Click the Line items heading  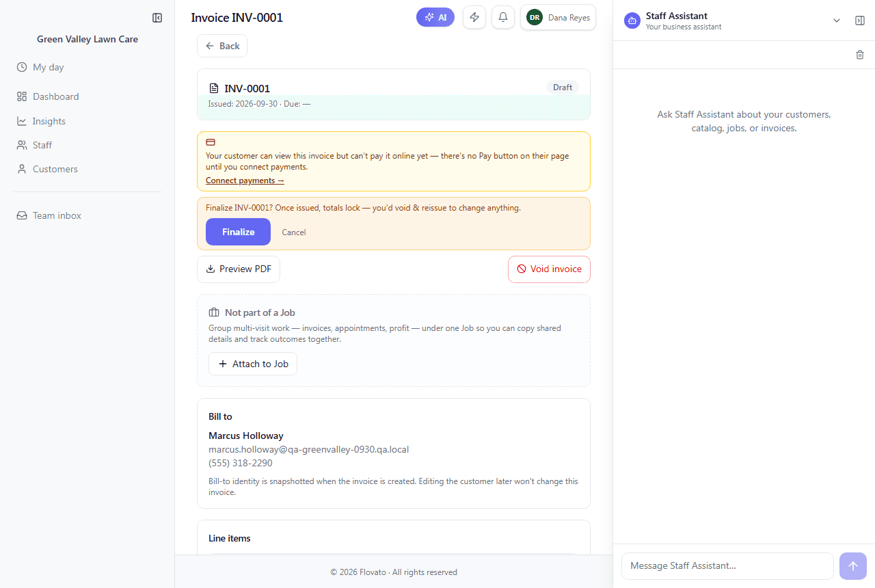click(230, 538)
